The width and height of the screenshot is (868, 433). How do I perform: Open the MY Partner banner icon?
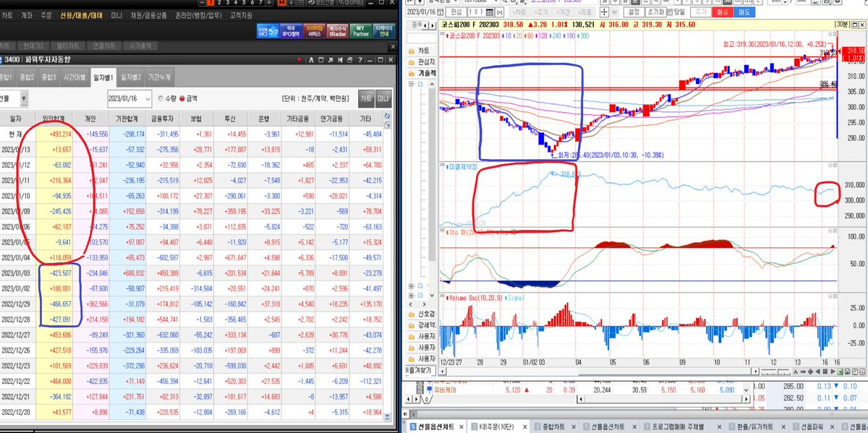[360, 30]
